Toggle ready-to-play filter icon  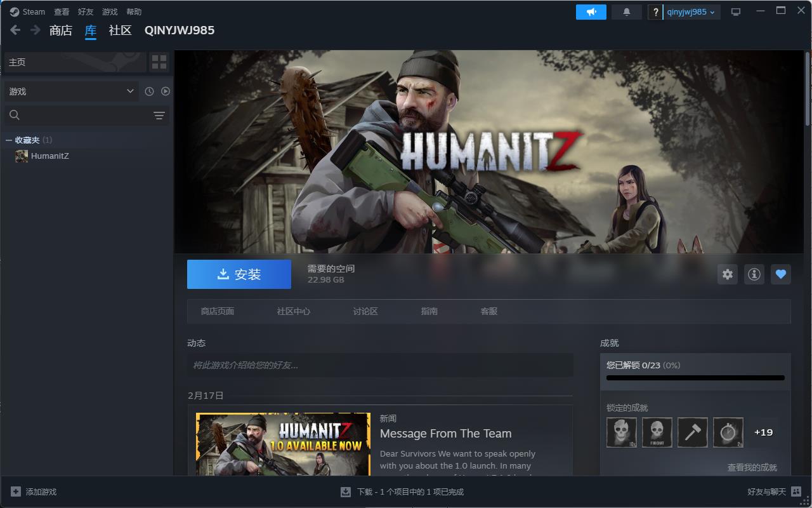point(166,91)
